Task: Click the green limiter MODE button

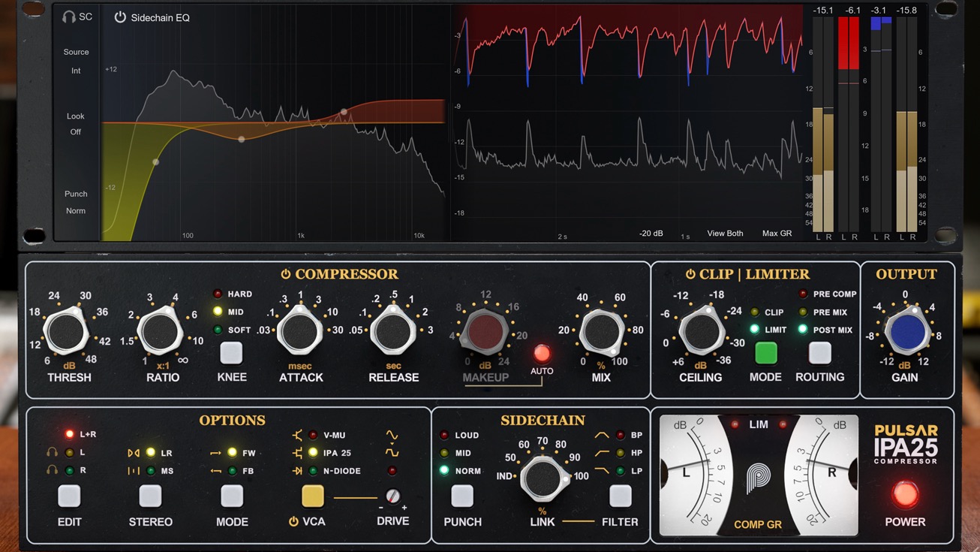Action: tap(765, 352)
